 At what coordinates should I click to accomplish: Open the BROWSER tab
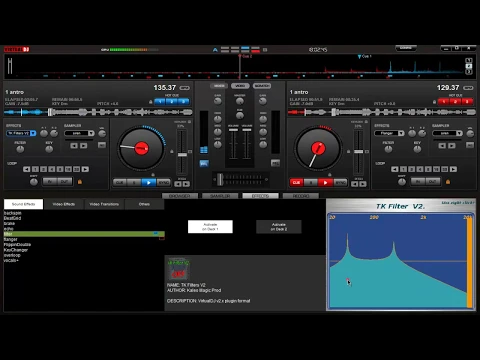point(180,196)
